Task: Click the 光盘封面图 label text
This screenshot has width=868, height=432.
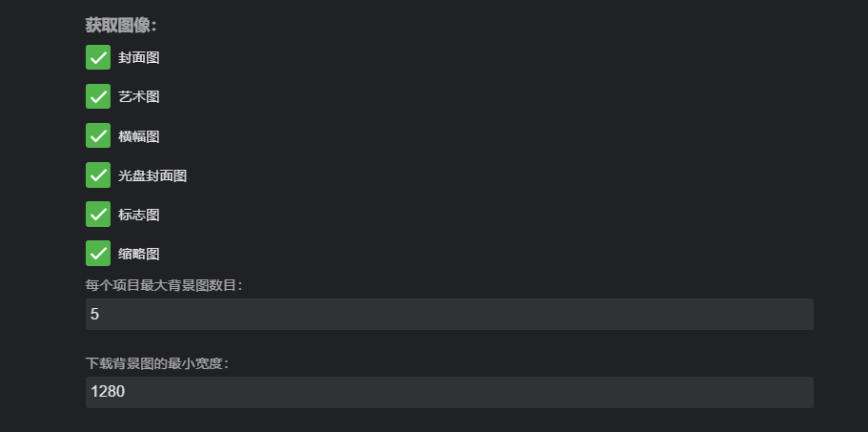Action: 152,175
